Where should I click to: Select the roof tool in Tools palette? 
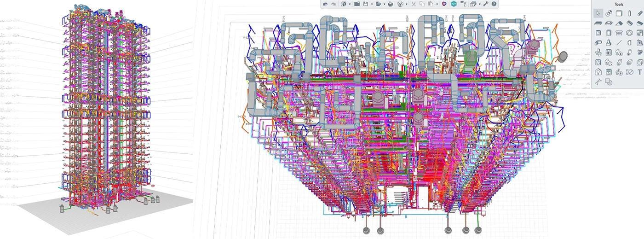tap(619, 23)
